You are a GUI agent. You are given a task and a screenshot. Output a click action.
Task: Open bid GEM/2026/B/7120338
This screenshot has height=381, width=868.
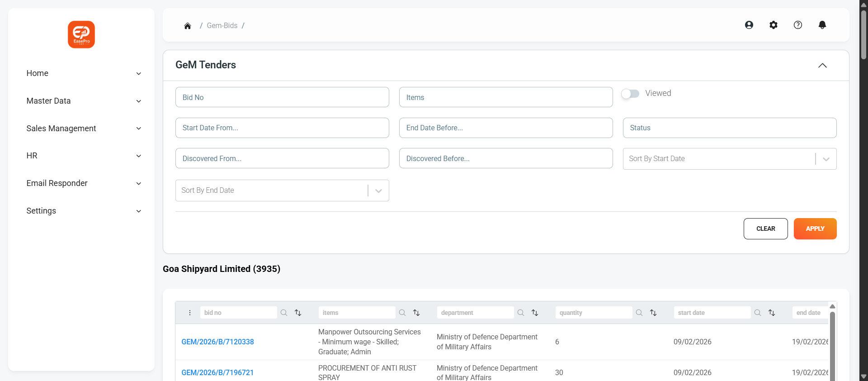tap(217, 342)
